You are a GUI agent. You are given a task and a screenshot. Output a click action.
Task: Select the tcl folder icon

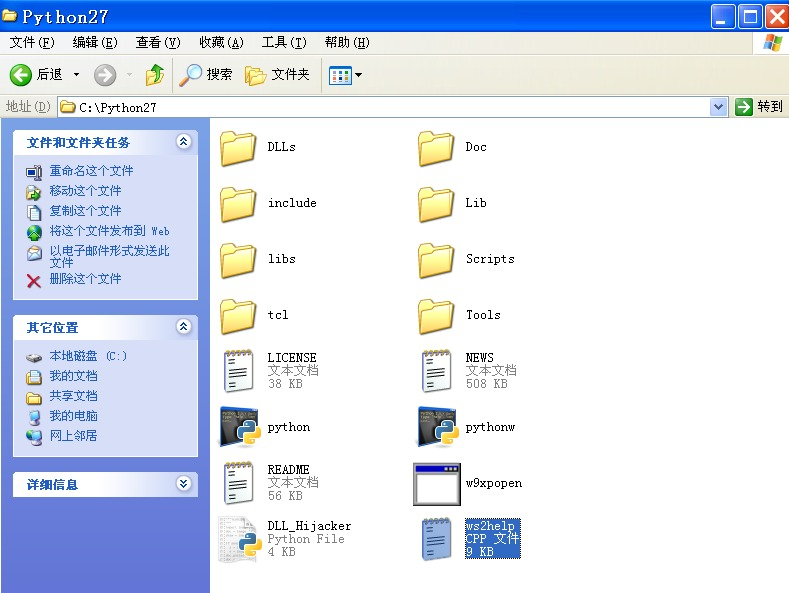(238, 316)
